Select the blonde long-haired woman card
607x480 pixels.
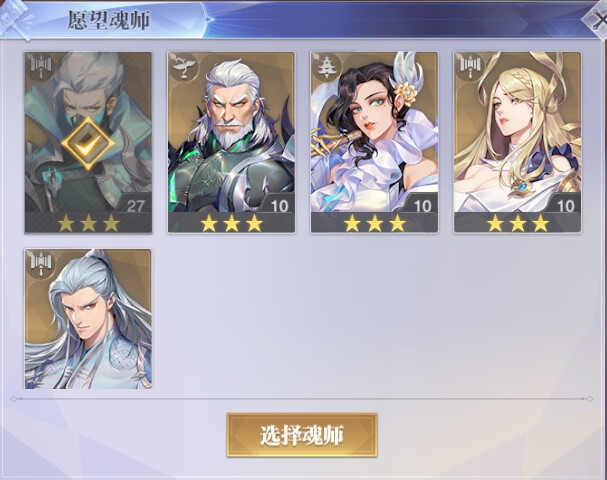click(x=518, y=142)
